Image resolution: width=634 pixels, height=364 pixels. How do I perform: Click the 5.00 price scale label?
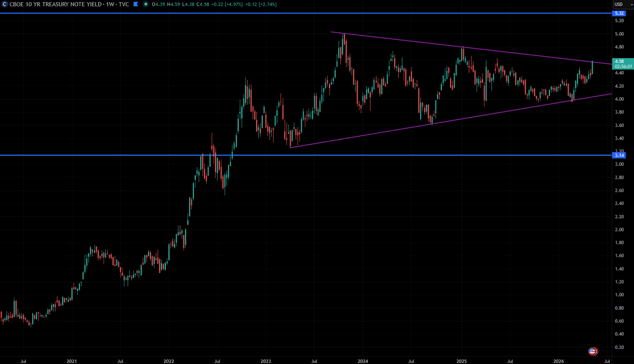coord(619,34)
